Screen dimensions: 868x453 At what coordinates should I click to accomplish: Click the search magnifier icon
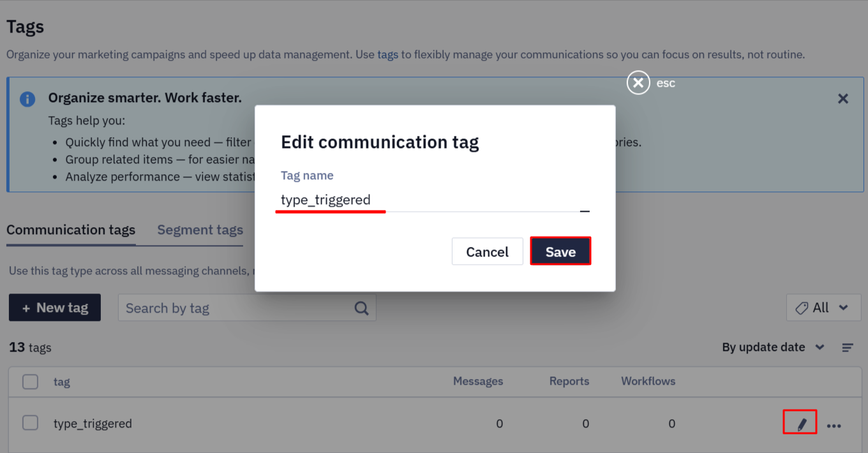[361, 308]
